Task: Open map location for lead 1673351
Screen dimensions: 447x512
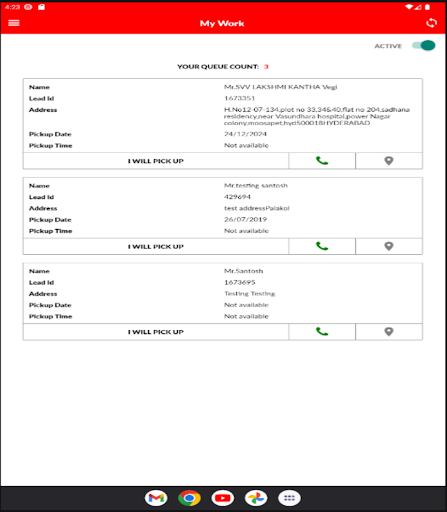Action: [389, 161]
